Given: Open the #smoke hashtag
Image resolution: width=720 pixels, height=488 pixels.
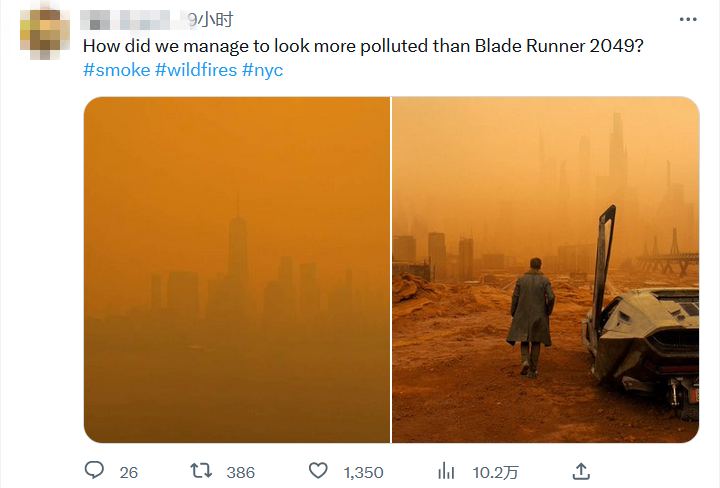Looking at the screenshot, I should click(116, 70).
